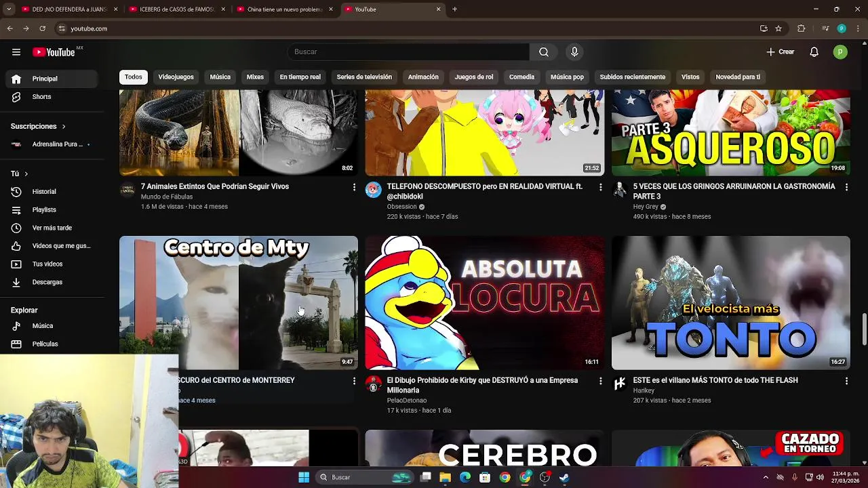Open the YouTube hamburger guide menu
The width and height of the screenshot is (868, 488).
point(16,52)
